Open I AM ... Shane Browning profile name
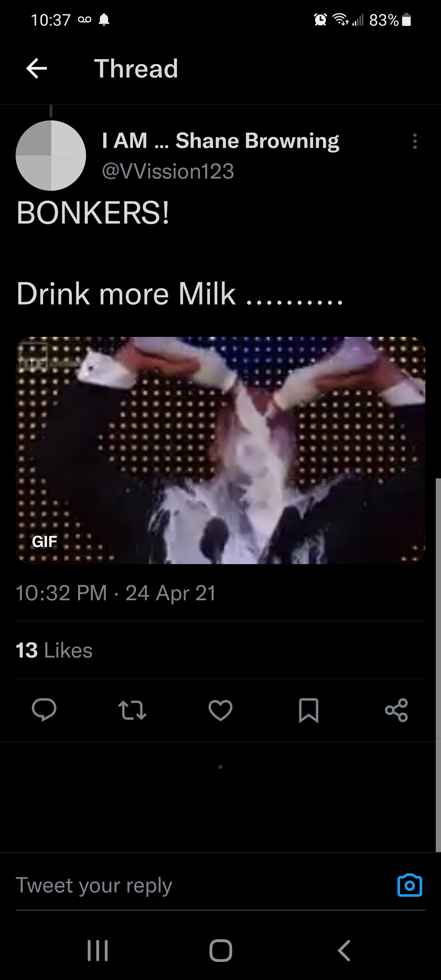This screenshot has height=980, width=441. tap(220, 141)
